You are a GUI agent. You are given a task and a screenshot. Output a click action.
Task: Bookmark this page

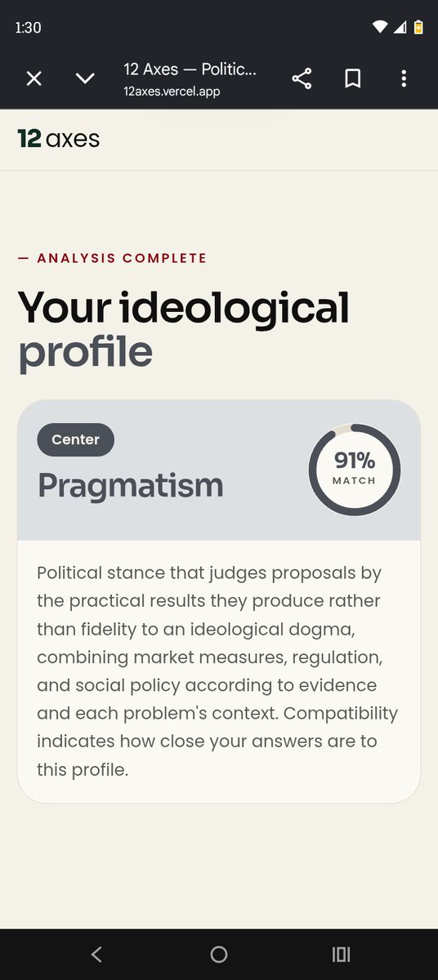point(353,78)
